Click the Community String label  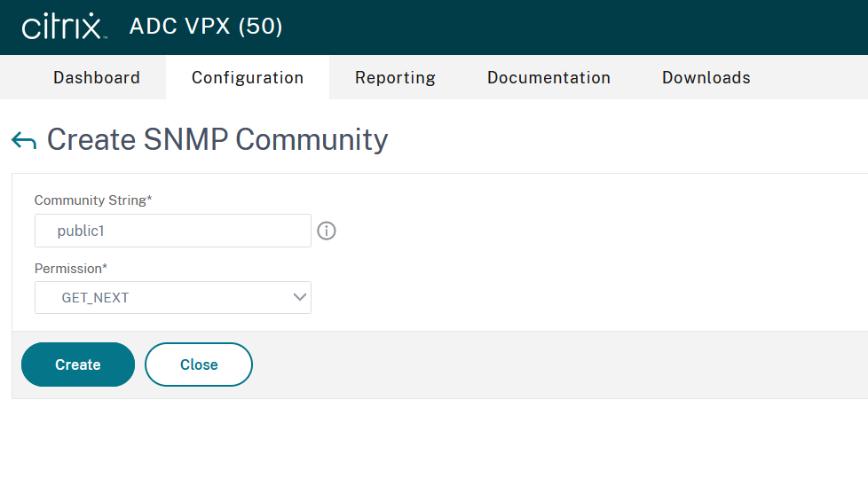point(93,200)
